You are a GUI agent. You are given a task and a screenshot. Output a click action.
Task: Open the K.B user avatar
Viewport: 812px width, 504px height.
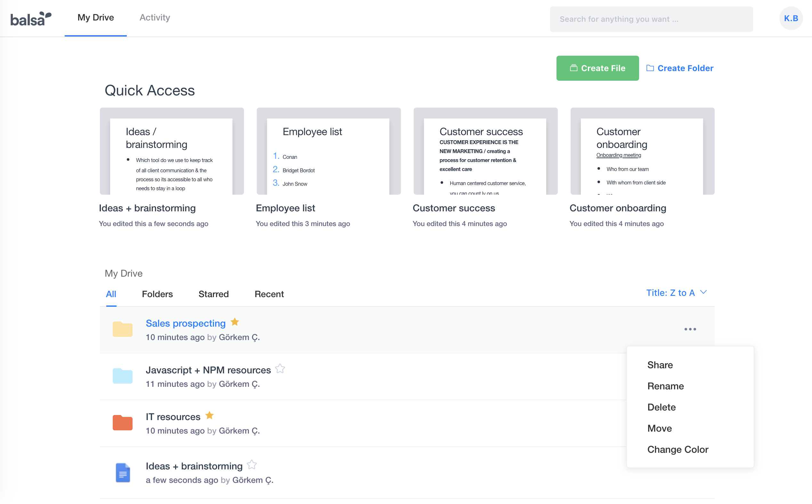791,18
